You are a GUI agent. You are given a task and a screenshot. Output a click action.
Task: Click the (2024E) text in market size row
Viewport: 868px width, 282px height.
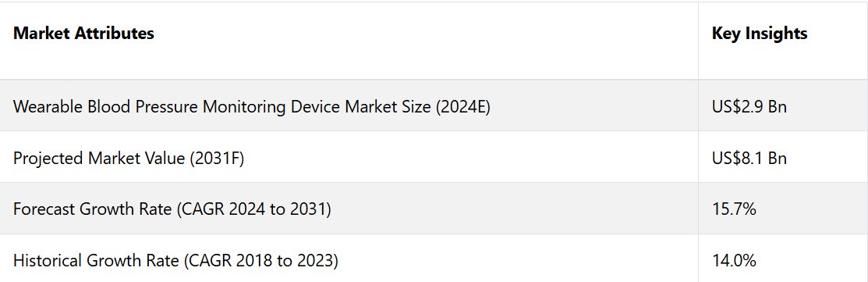462,106
